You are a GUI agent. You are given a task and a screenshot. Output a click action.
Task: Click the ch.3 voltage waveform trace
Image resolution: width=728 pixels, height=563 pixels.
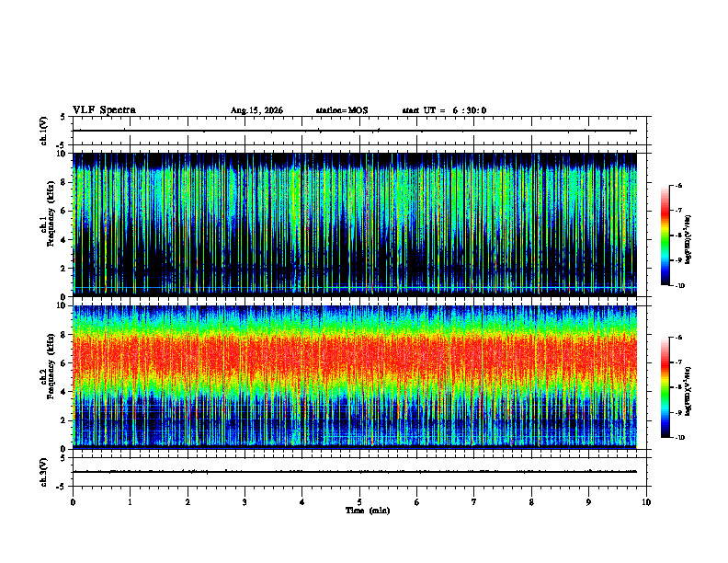(355, 472)
